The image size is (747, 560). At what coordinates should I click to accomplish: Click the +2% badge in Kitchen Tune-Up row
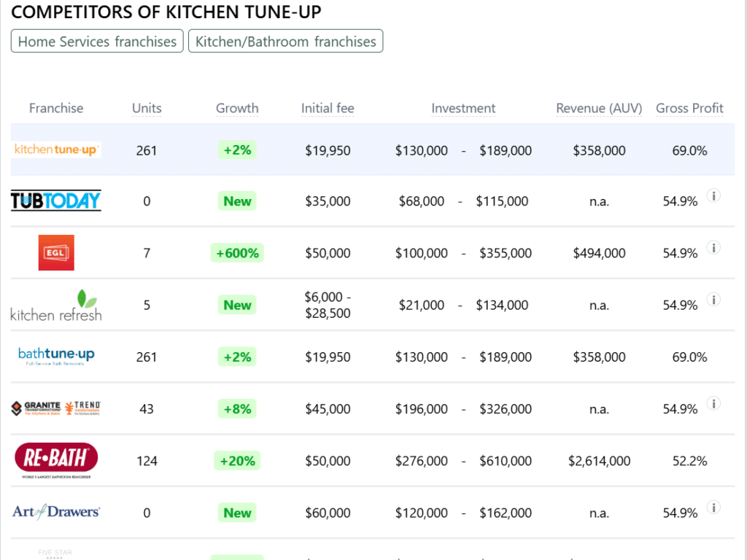click(237, 150)
